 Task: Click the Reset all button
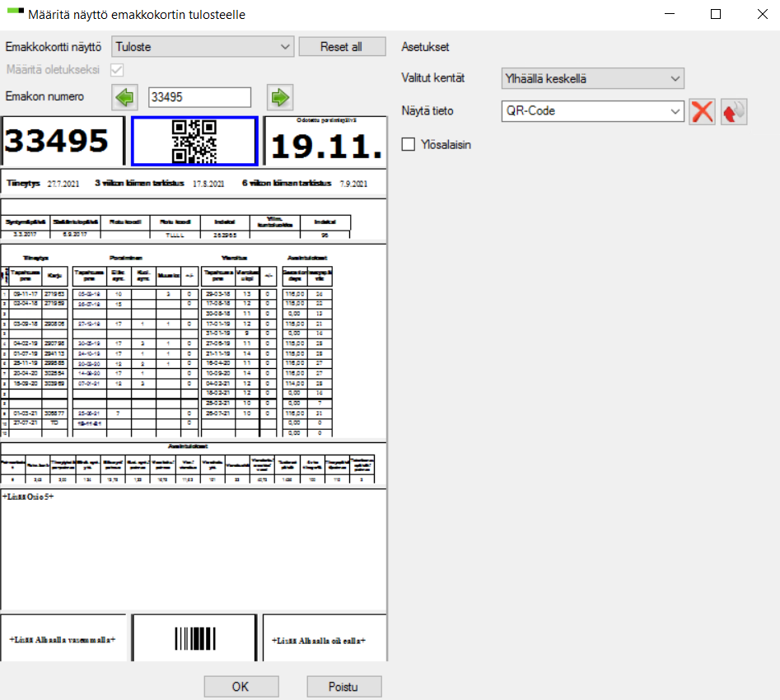point(342,47)
